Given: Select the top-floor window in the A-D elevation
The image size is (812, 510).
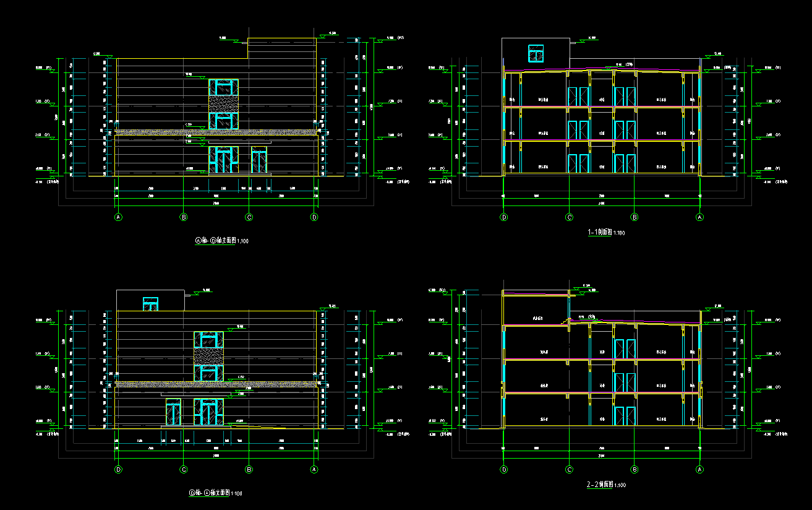Looking at the screenshot, I should coord(223,87).
